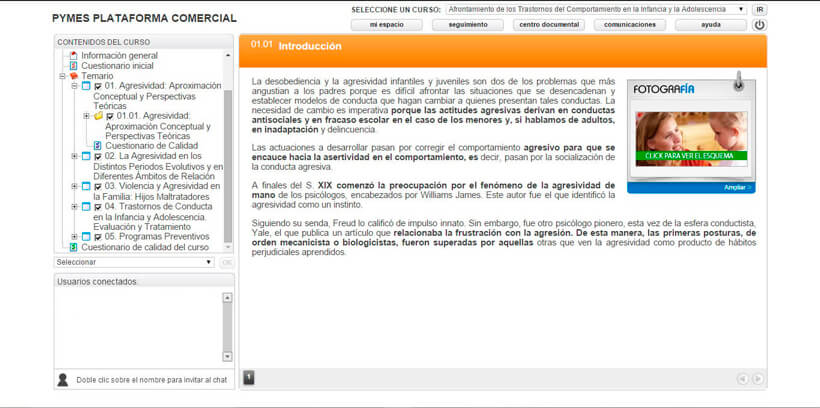The height and width of the screenshot is (408, 820).
Task: Open the ayuda menu
Action: (x=711, y=25)
